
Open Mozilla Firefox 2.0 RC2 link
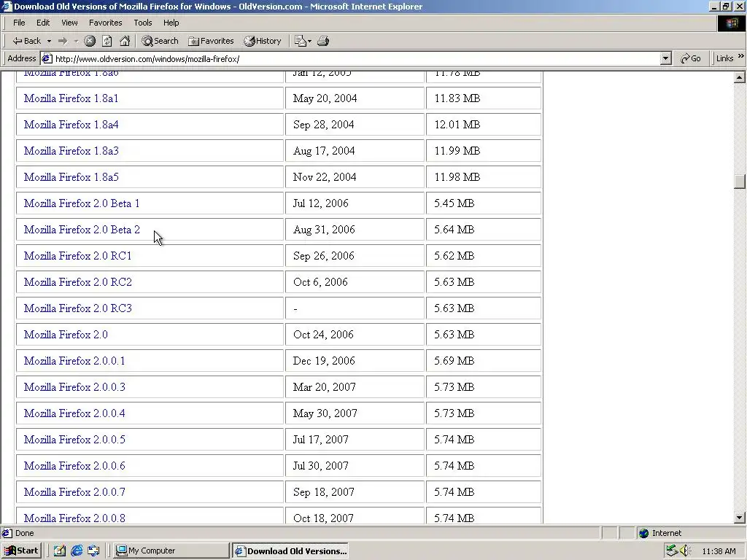pyautogui.click(x=77, y=282)
